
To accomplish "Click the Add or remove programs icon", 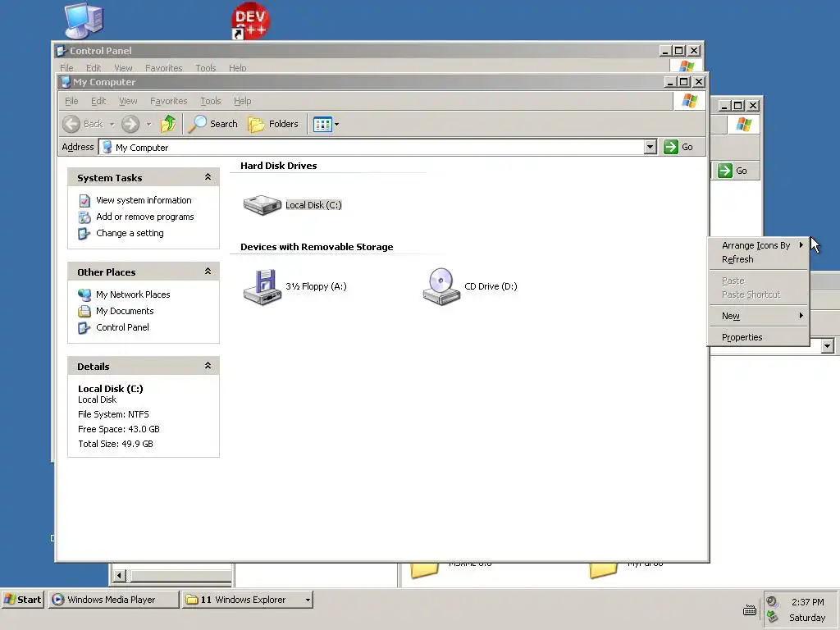I will (x=84, y=217).
